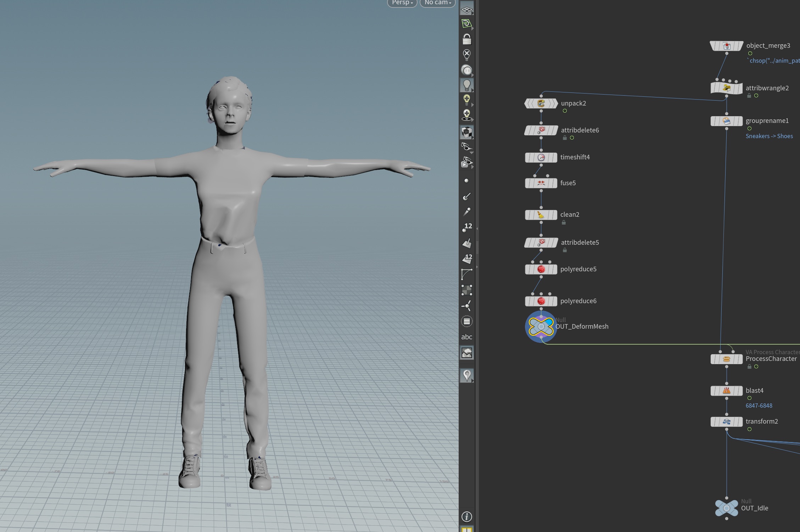
Task: Open the Persp viewport dropdown
Action: (x=402, y=3)
